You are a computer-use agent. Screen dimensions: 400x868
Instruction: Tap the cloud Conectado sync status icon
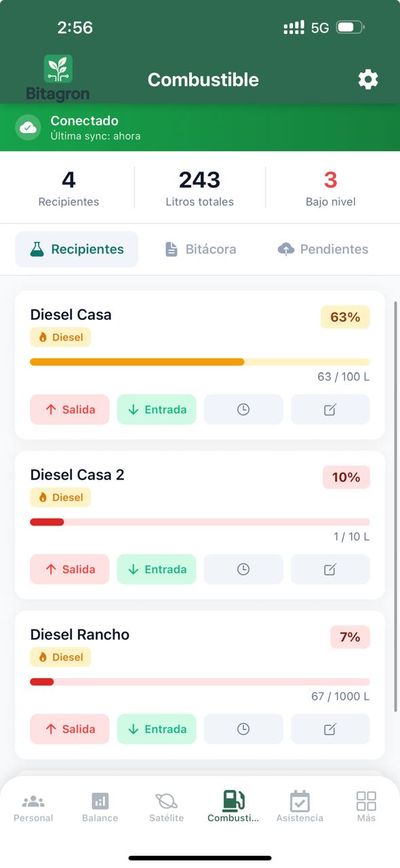[x=28, y=127]
